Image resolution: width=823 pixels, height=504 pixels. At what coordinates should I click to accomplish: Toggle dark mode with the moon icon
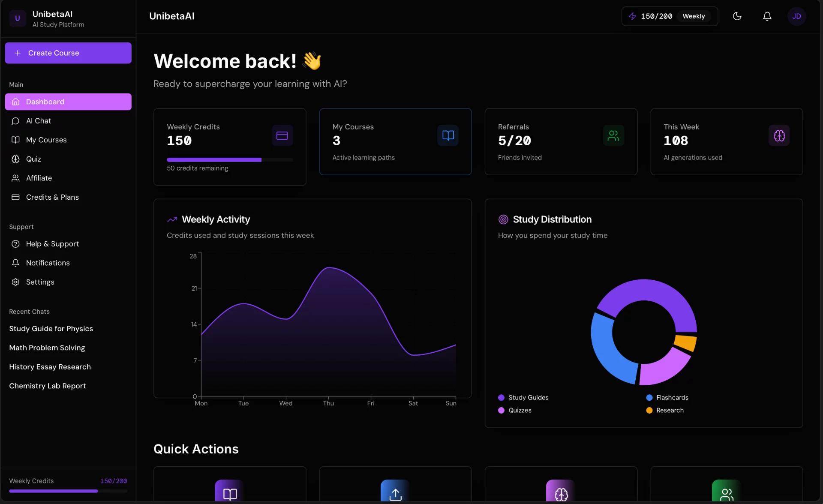tap(737, 16)
